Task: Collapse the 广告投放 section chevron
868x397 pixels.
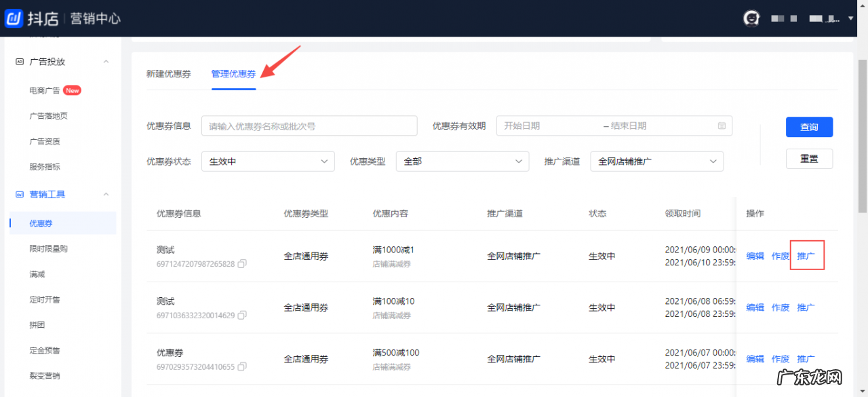Action: (106, 61)
